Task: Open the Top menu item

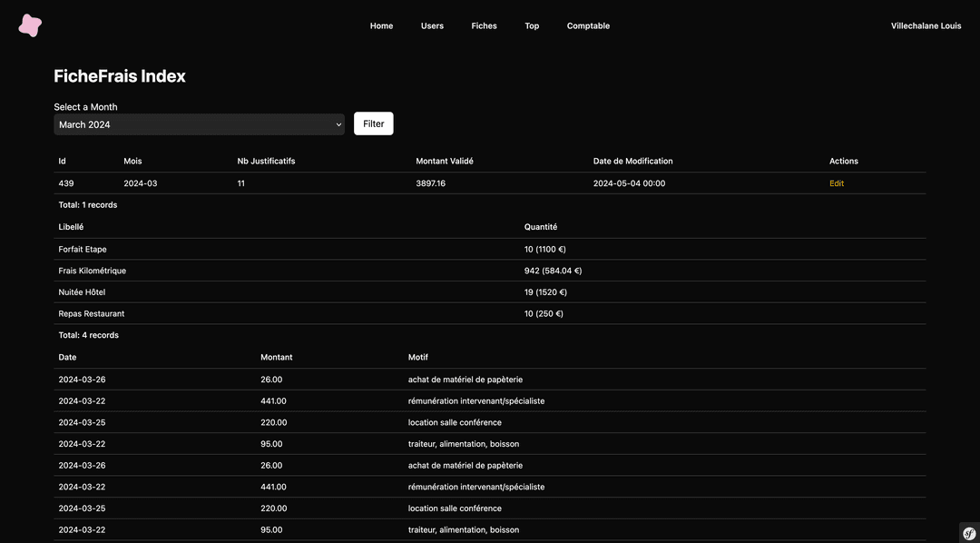Action: tap(532, 26)
